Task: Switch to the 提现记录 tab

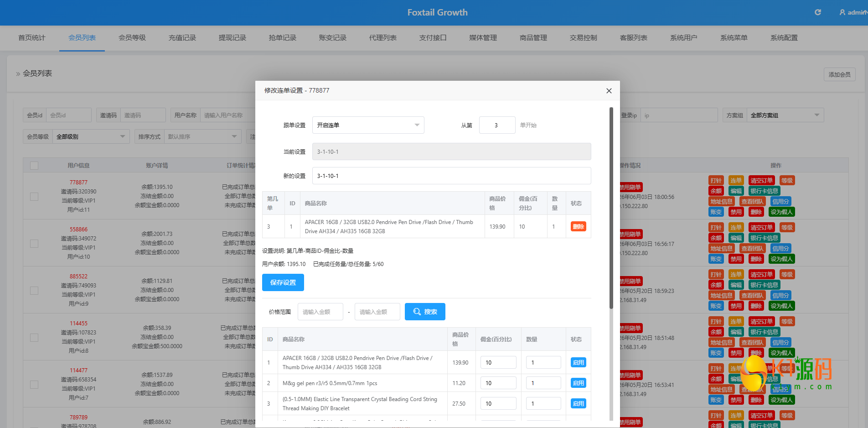Action: (x=232, y=38)
